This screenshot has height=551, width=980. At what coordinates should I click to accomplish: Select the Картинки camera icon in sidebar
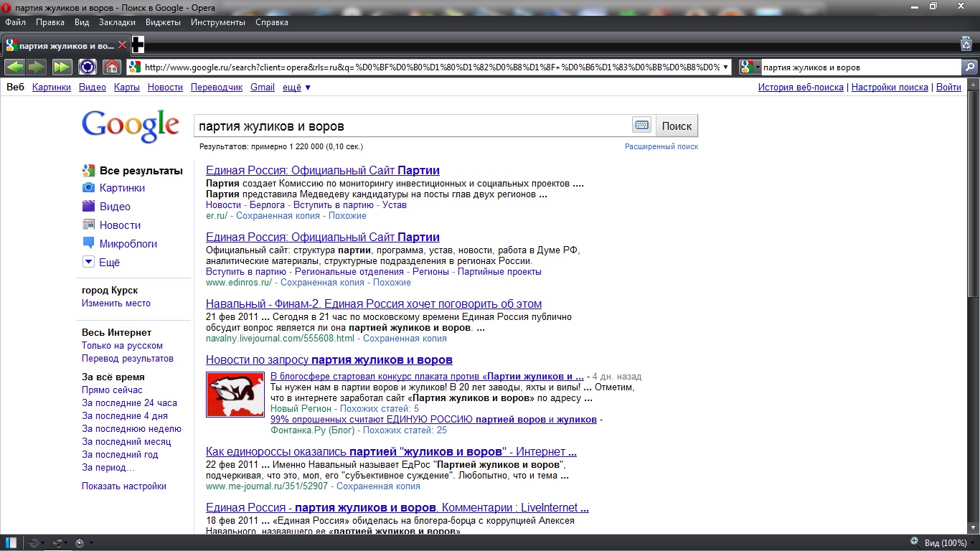pos(88,188)
